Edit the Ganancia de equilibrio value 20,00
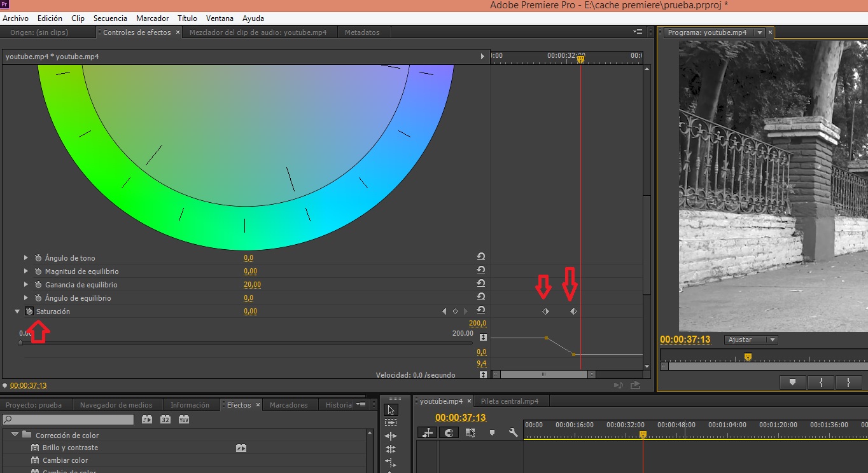The height and width of the screenshot is (473, 868). pyautogui.click(x=252, y=285)
